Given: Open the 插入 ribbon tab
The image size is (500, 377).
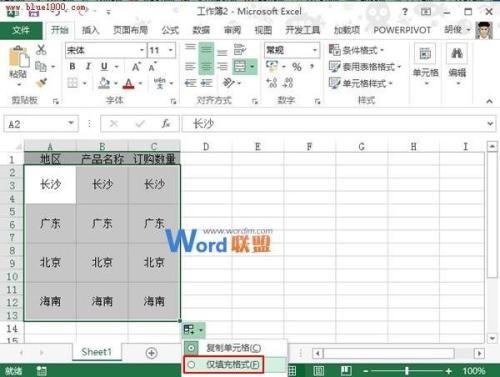Looking at the screenshot, I should tap(91, 30).
